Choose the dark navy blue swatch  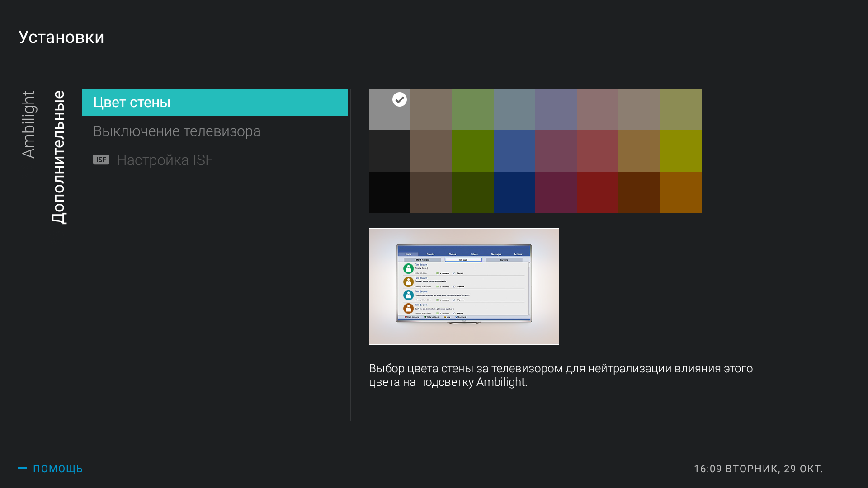514,192
